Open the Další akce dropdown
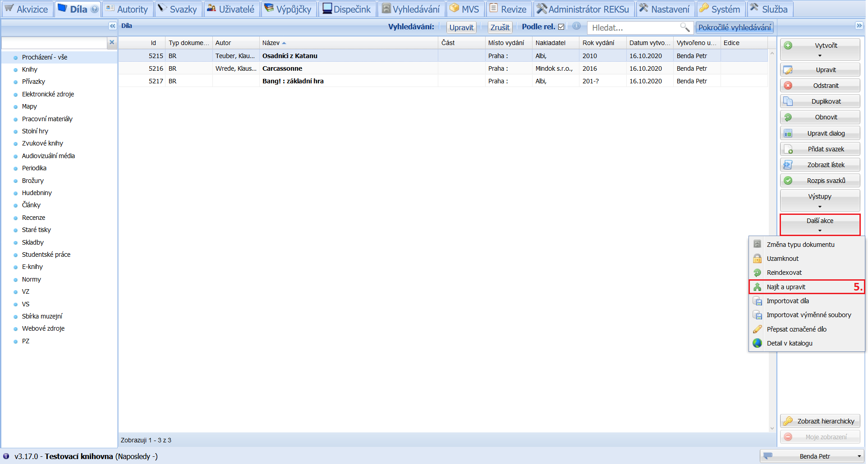 pyautogui.click(x=820, y=225)
